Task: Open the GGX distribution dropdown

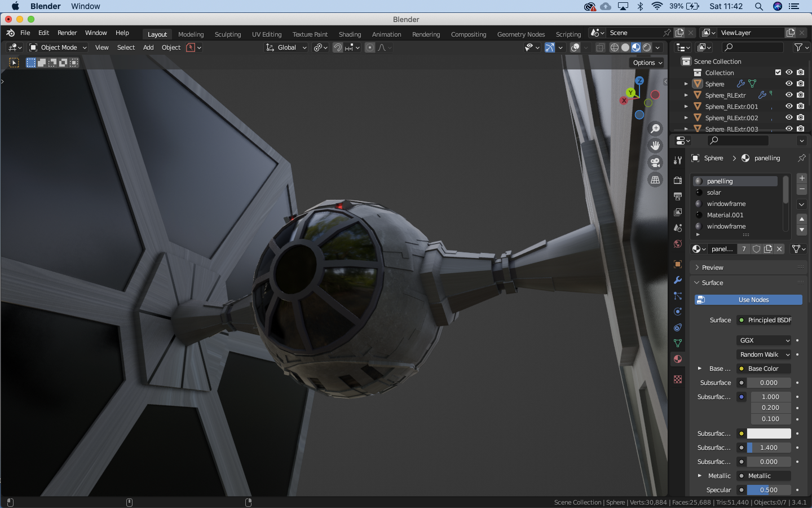Action: (764, 340)
